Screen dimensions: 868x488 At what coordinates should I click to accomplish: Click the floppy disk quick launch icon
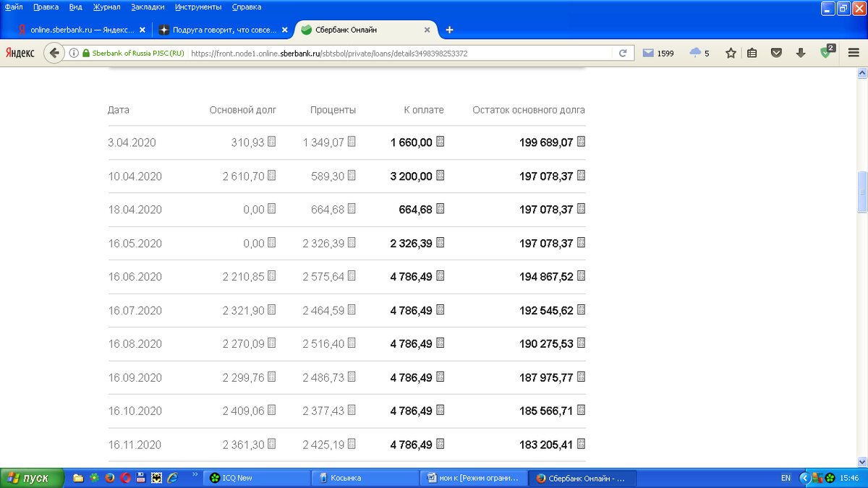tap(141, 478)
